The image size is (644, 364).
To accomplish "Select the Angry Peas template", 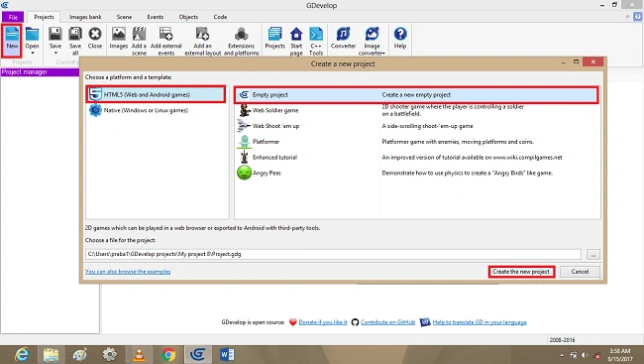I will (x=416, y=173).
